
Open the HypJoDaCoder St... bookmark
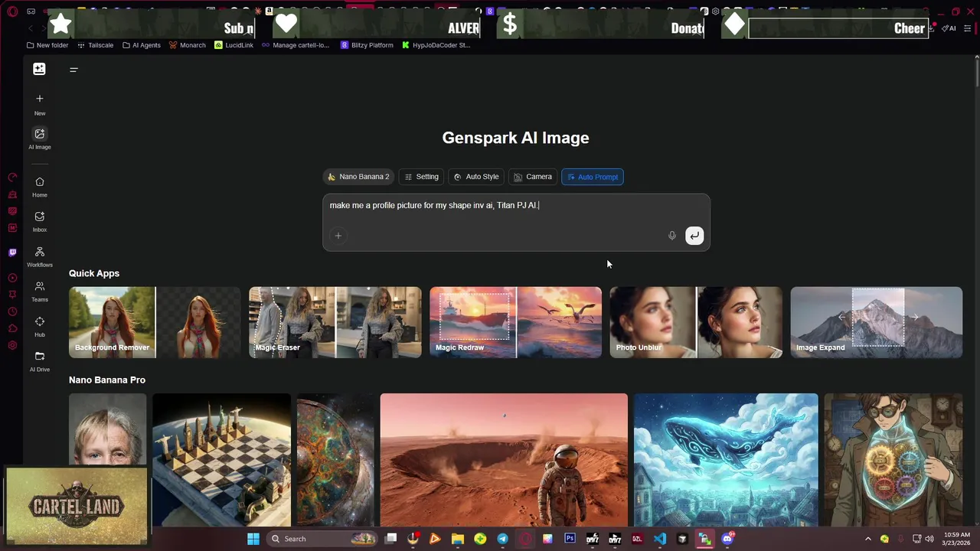point(436,45)
